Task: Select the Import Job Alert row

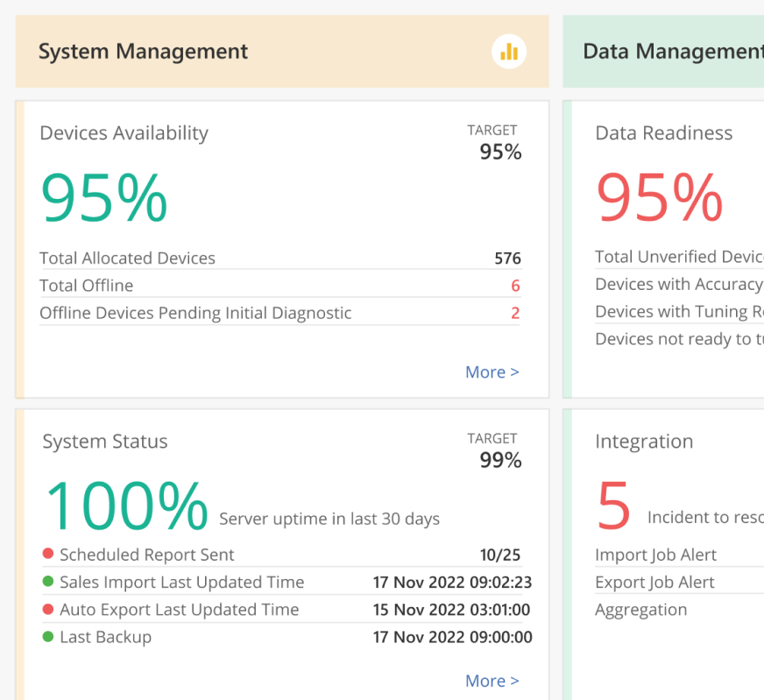Action: pyautogui.click(x=655, y=555)
